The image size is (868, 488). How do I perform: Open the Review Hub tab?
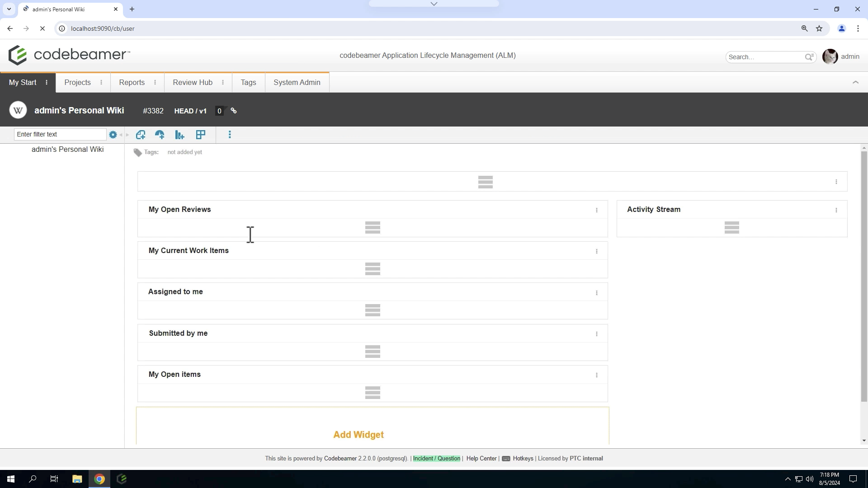click(193, 82)
